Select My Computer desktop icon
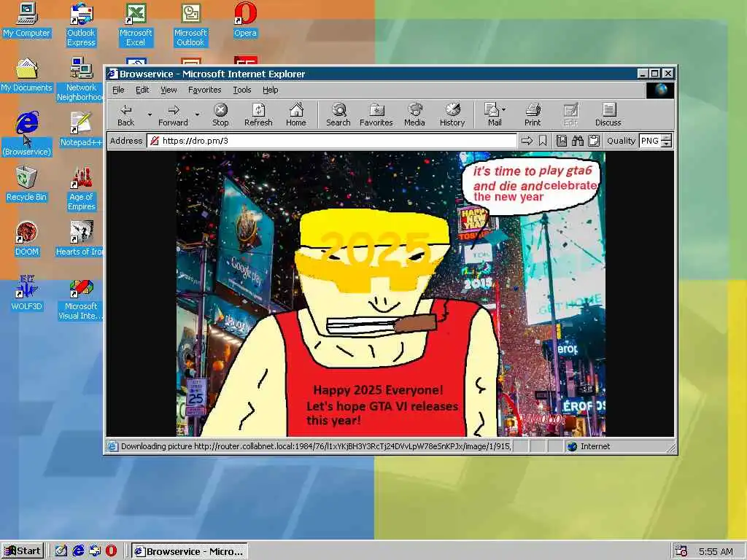 pos(27,20)
